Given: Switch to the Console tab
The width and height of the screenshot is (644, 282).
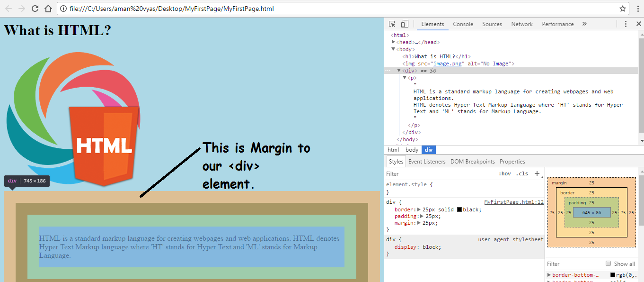Looking at the screenshot, I should click(x=463, y=24).
